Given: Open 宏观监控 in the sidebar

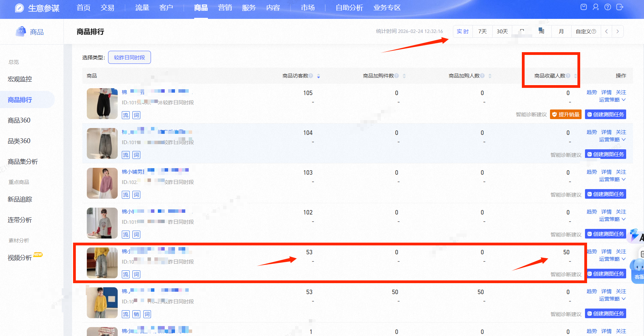Looking at the screenshot, I should point(20,79).
